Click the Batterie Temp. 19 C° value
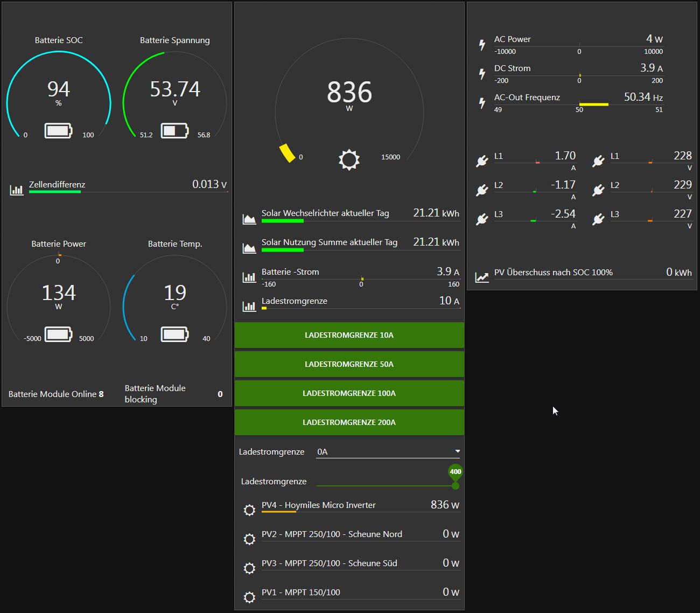Screen dimensions: 700x613 tap(174, 292)
